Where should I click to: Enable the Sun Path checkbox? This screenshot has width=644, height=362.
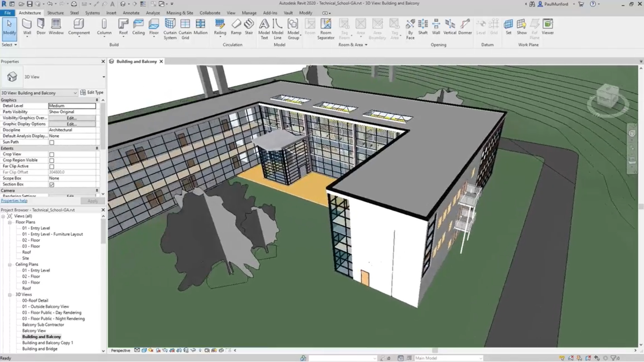click(x=52, y=143)
